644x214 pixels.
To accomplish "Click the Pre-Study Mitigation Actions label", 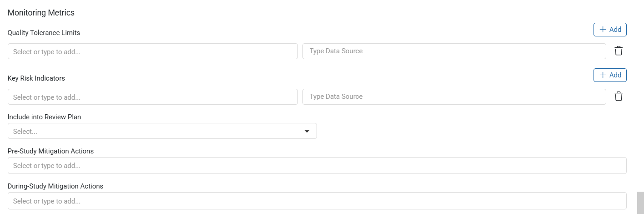I will click(x=50, y=151).
